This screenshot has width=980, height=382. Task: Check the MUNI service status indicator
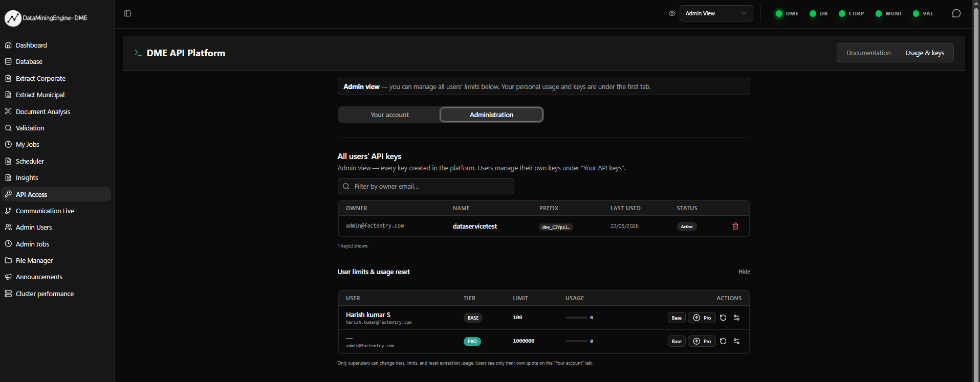(888, 14)
